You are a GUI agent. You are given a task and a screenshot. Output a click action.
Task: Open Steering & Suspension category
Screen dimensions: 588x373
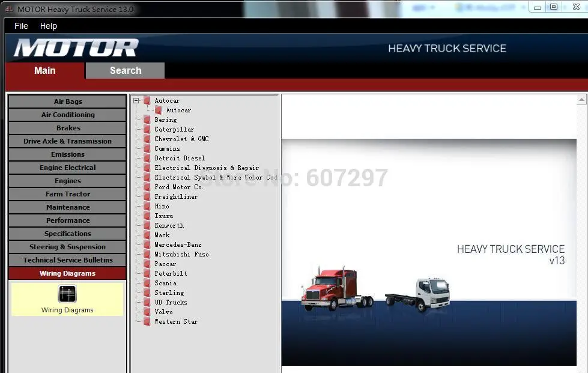67,247
